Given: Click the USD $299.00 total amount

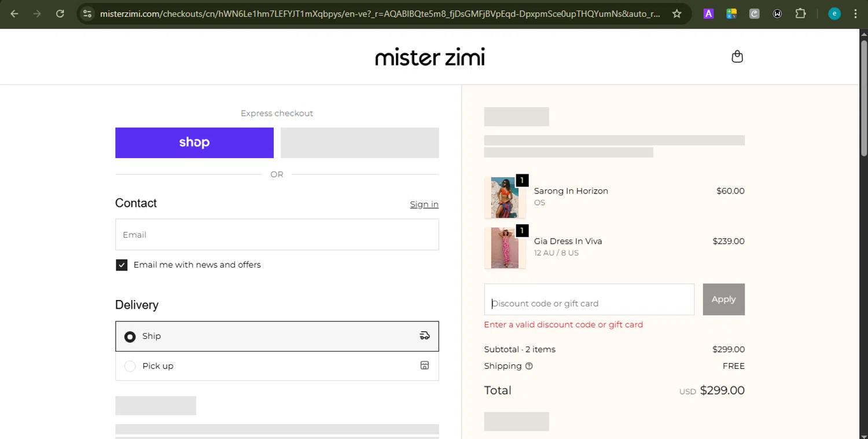Looking at the screenshot, I should click(712, 390).
